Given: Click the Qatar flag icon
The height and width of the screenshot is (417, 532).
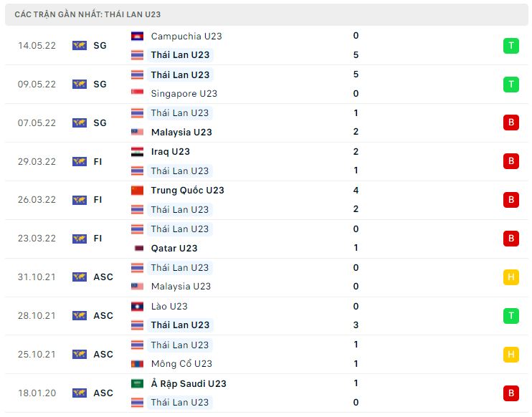Looking at the screenshot, I should (x=139, y=248).
